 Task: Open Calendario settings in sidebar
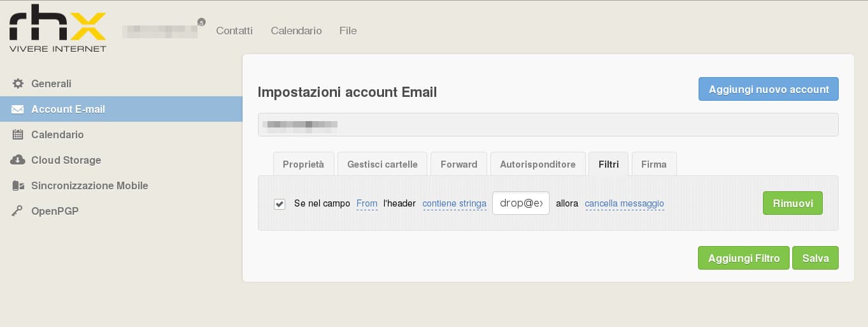click(121, 134)
